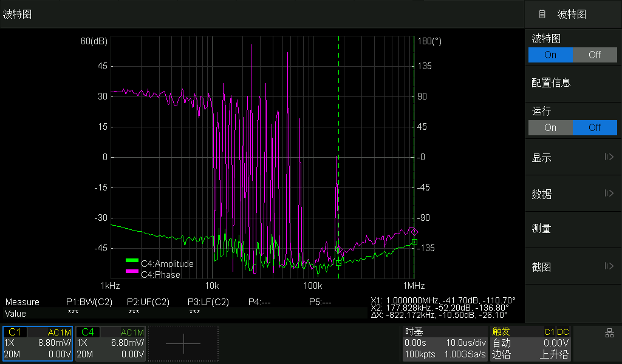Click the X2 177.828kHz readout line
The image size is (622, 364).
coord(440,308)
